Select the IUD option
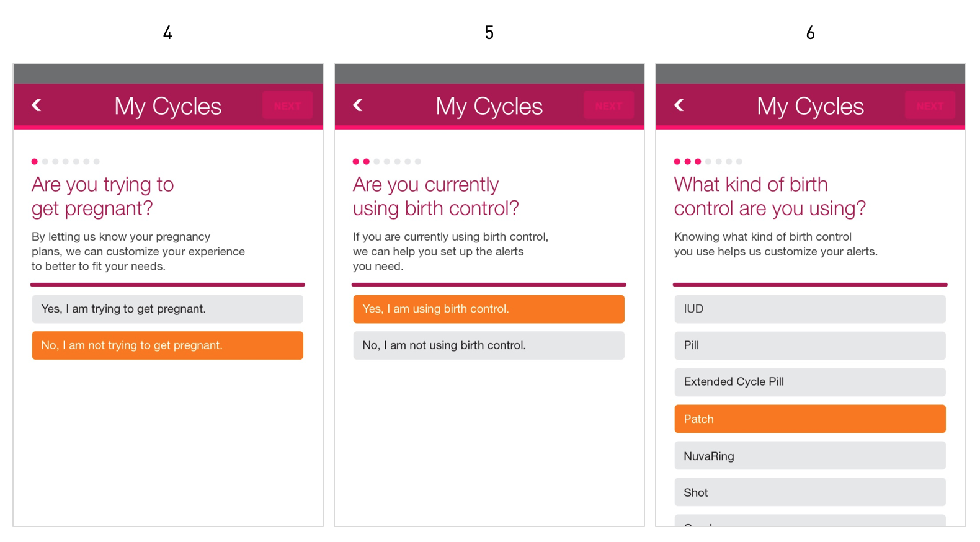980x542 pixels. click(x=810, y=309)
